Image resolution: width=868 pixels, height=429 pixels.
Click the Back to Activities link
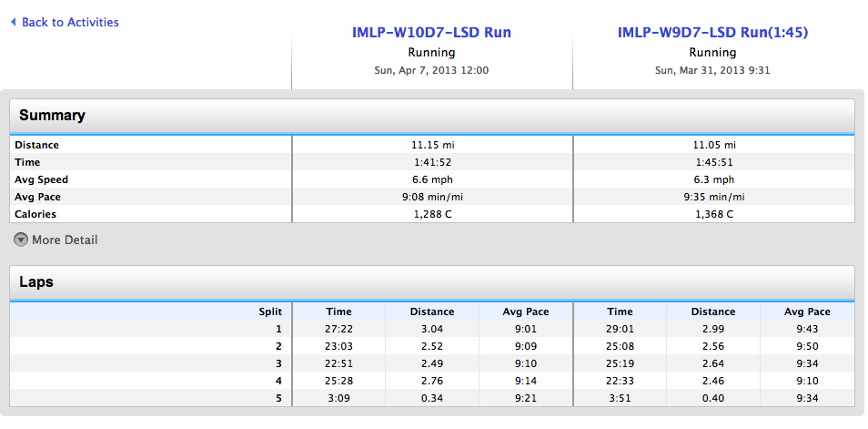(x=69, y=22)
